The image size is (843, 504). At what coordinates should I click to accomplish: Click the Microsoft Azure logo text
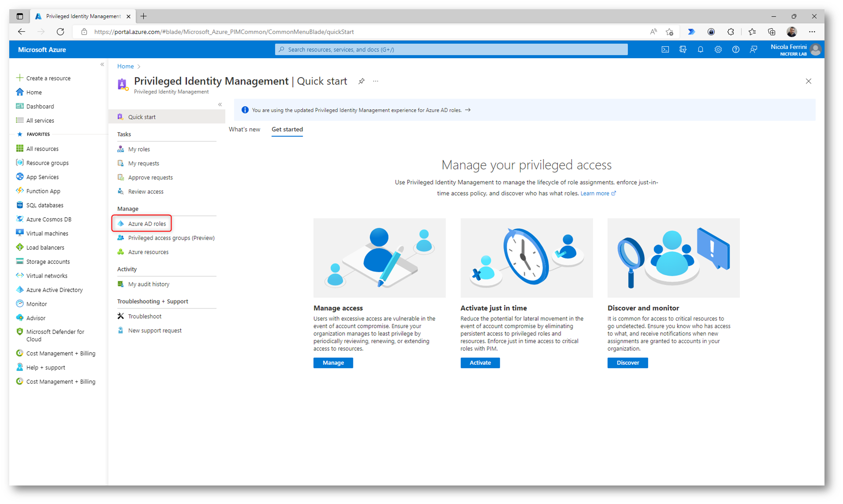pyautogui.click(x=42, y=49)
